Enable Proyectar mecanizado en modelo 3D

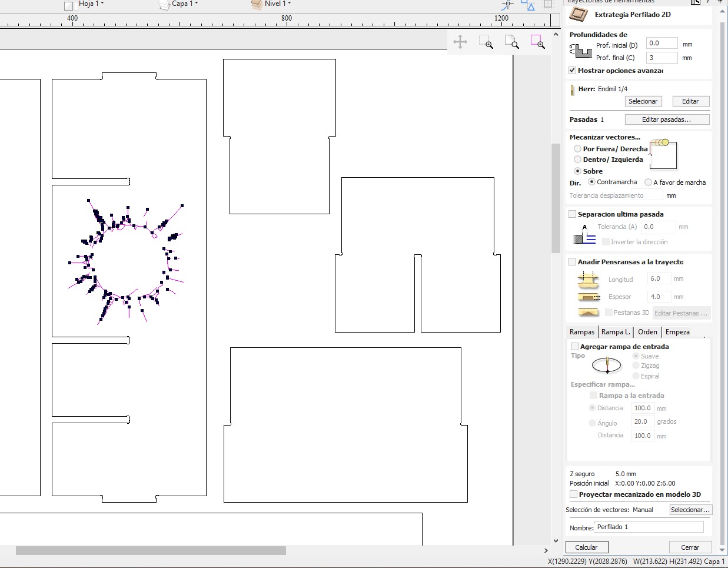pos(574,494)
